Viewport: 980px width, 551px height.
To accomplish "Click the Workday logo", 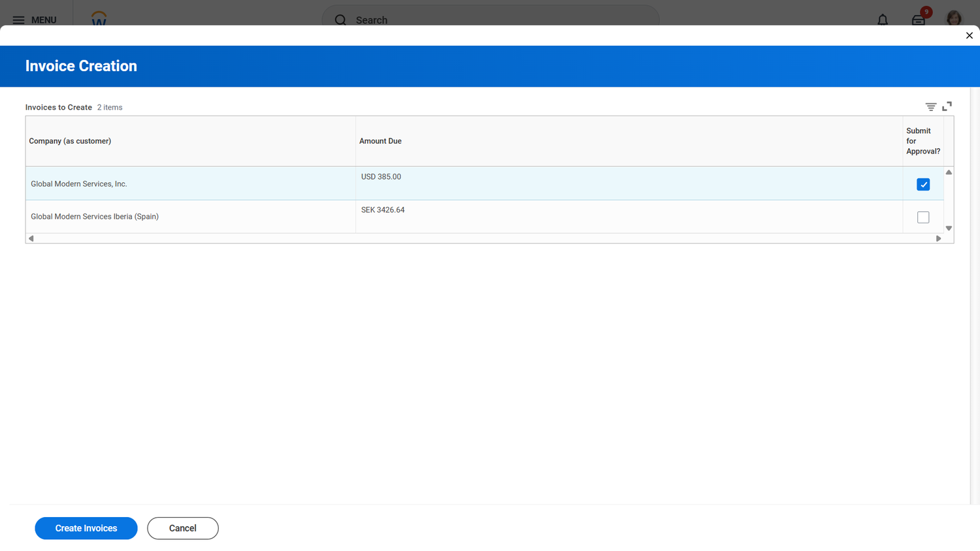I will pos(99,18).
